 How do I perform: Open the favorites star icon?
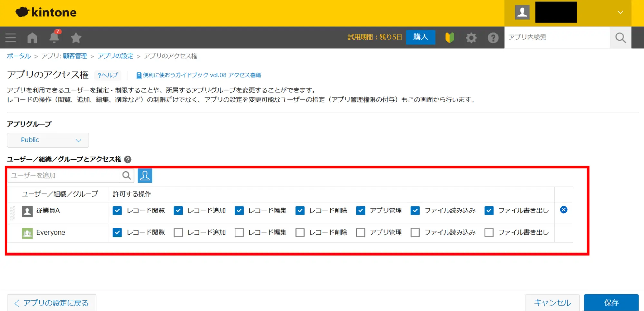pyautogui.click(x=76, y=38)
